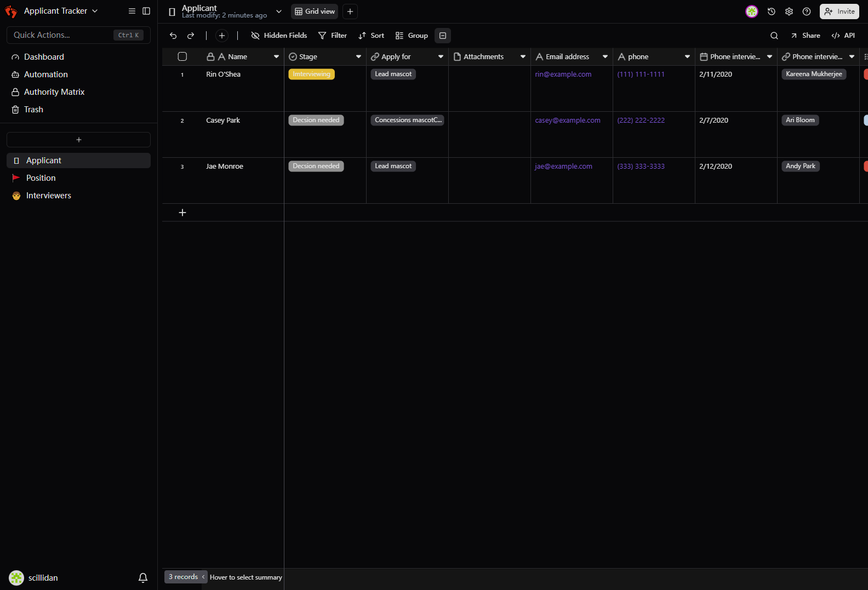Click Ari Bloom interviewer chip
Screen dimensions: 868x590
point(800,120)
